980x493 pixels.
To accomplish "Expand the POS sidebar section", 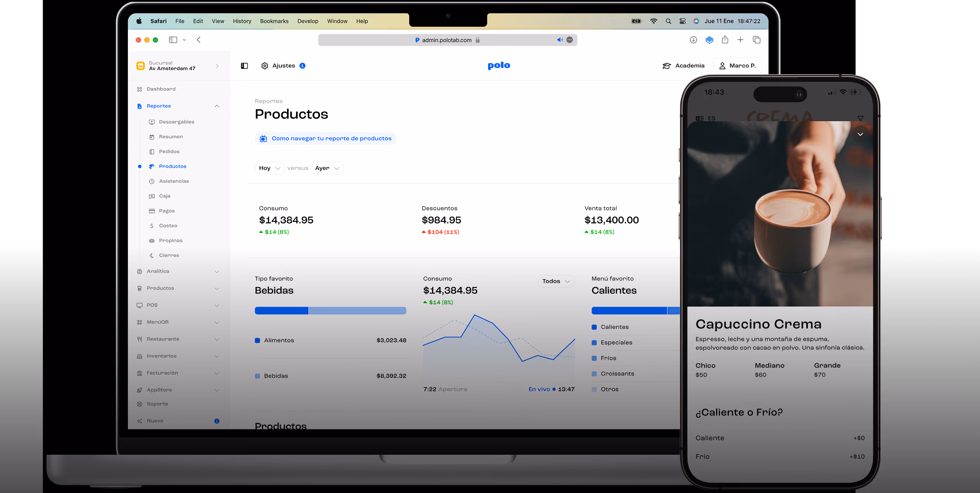I will [217, 305].
